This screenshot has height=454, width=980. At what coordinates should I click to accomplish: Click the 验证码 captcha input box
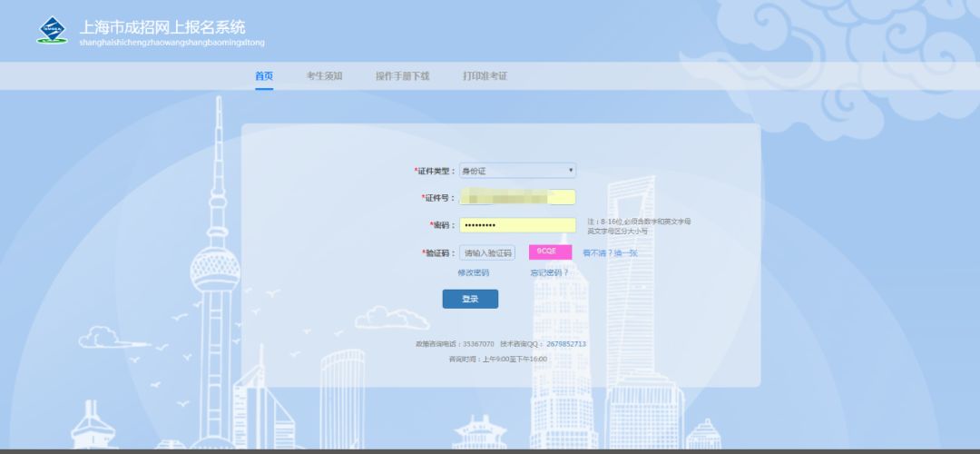click(x=487, y=253)
